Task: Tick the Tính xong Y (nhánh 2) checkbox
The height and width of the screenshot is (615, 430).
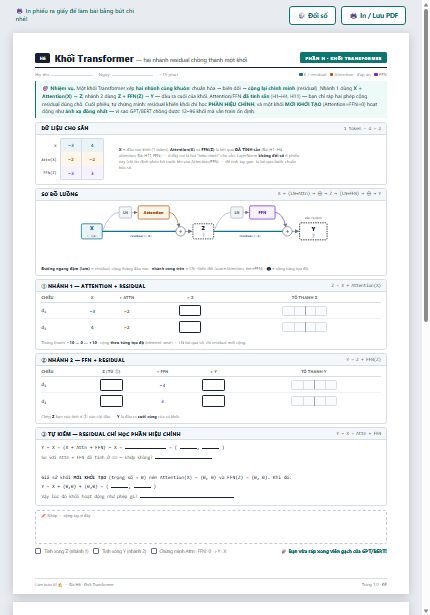Action: click(x=96, y=551)
